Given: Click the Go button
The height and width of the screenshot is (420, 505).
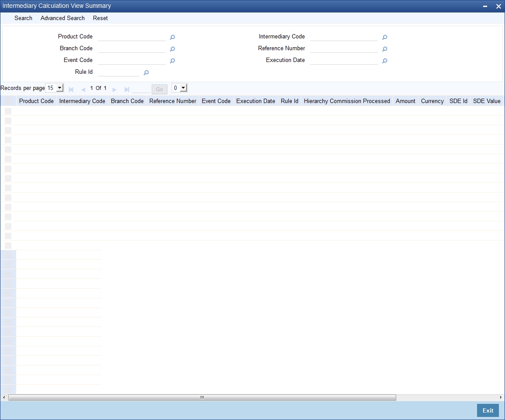Looking at the screenshot, I should tap(159, 89).
